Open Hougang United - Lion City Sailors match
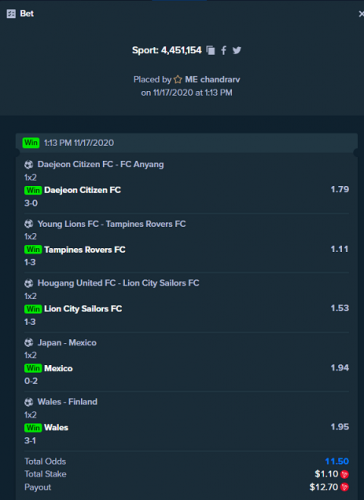 [x=118, y=283]
